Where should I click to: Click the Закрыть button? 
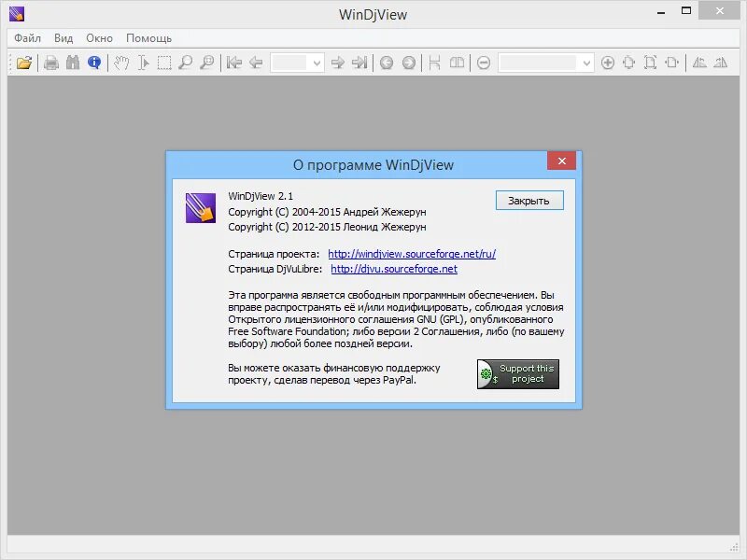pyautogui.click(x=529, y=201)
